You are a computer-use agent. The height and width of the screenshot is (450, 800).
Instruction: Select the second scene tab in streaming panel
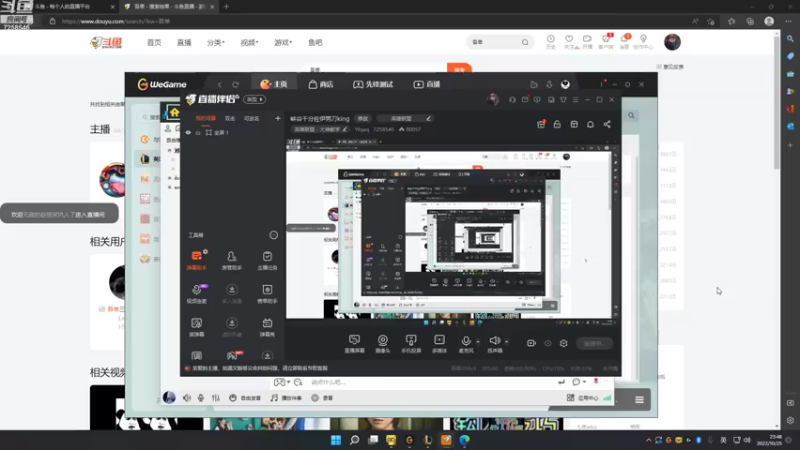[230, 118]
